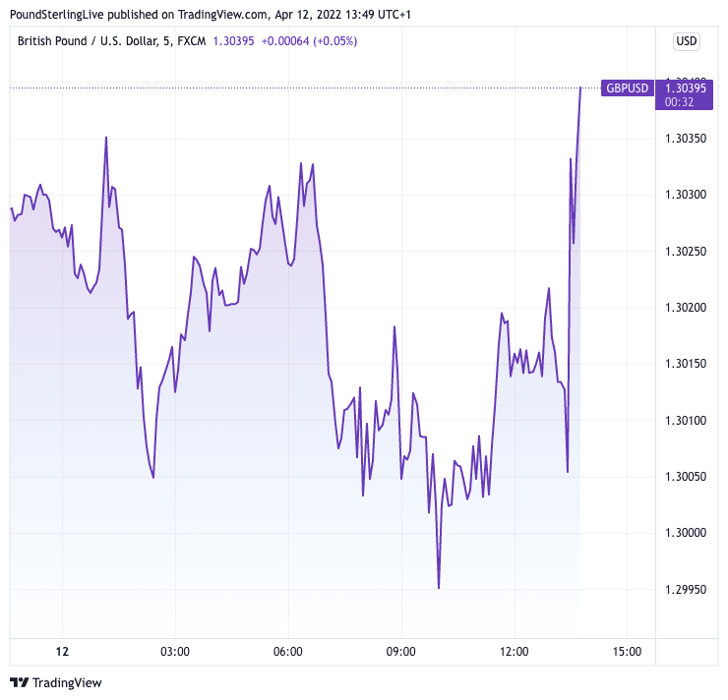Open the USD currency selector
The height and width of the screenshot is (700, 728).
pyautogui.click(x=686, y=41)
